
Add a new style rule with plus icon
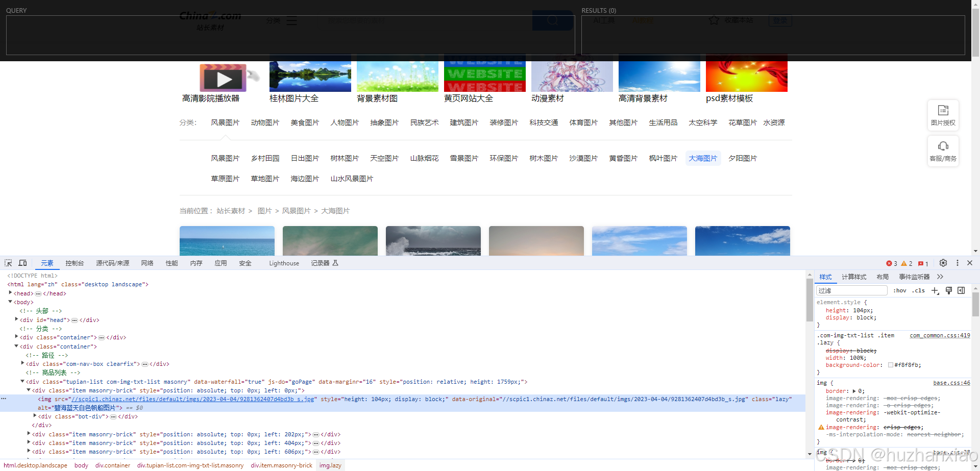click(935, 290)
